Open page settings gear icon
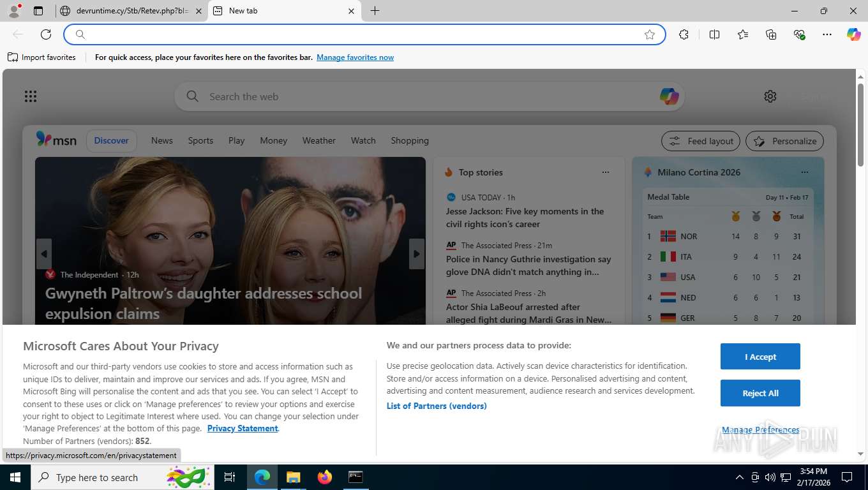 770,96
